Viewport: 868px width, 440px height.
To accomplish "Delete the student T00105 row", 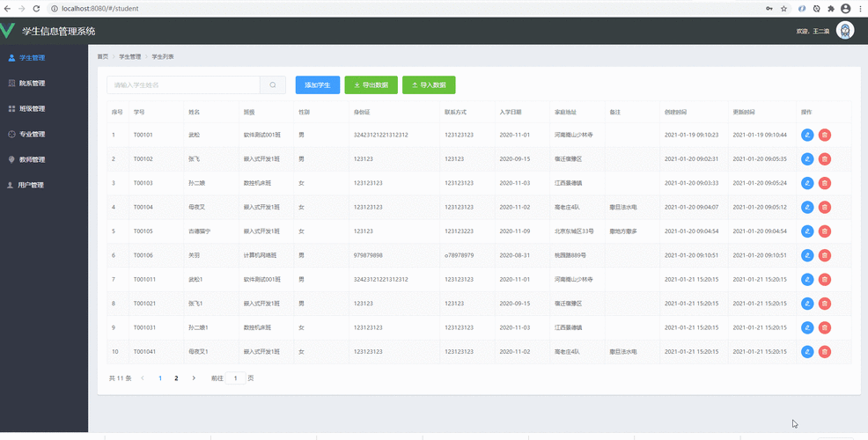I will point(824,231).
